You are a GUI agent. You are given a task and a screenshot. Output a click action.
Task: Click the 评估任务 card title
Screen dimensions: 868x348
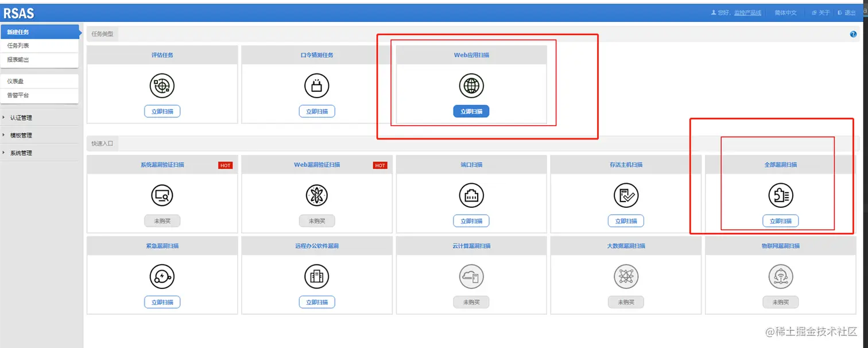tap(162, 55)
